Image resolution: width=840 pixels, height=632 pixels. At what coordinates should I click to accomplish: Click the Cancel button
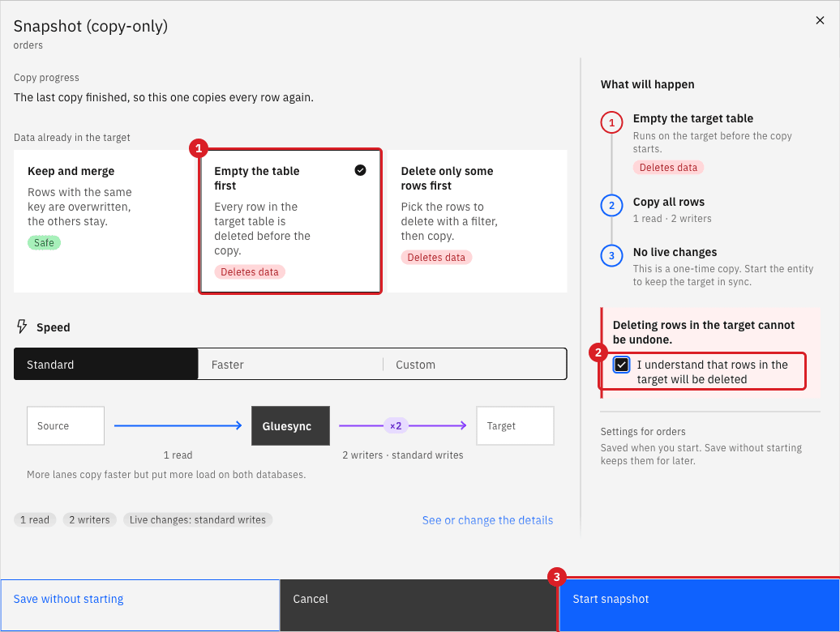418,605
